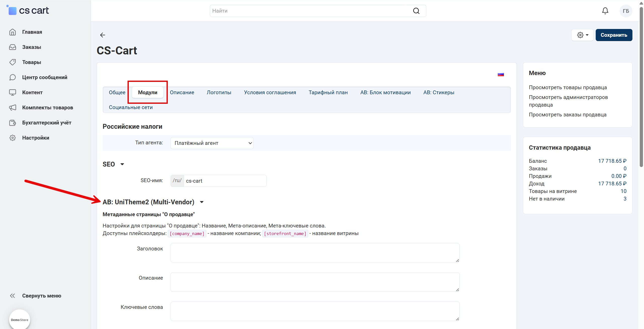Click the /ru/ prefix of SEO-имя
This screenshot has height=329, width=644.
[x=177, y=181]
